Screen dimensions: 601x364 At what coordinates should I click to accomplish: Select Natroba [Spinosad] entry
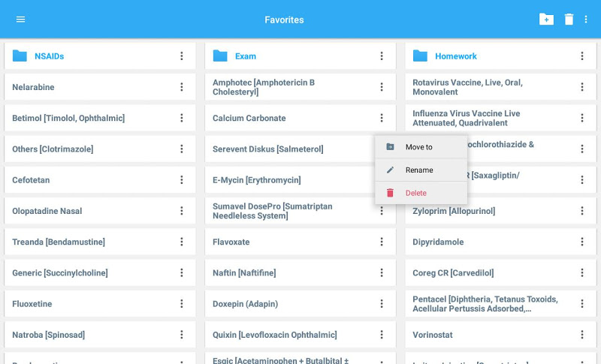[100, 335]
